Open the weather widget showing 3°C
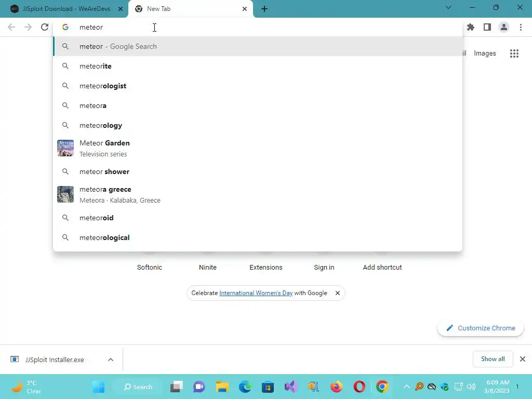This screenshot has height=399, width=532. (26, 387)
